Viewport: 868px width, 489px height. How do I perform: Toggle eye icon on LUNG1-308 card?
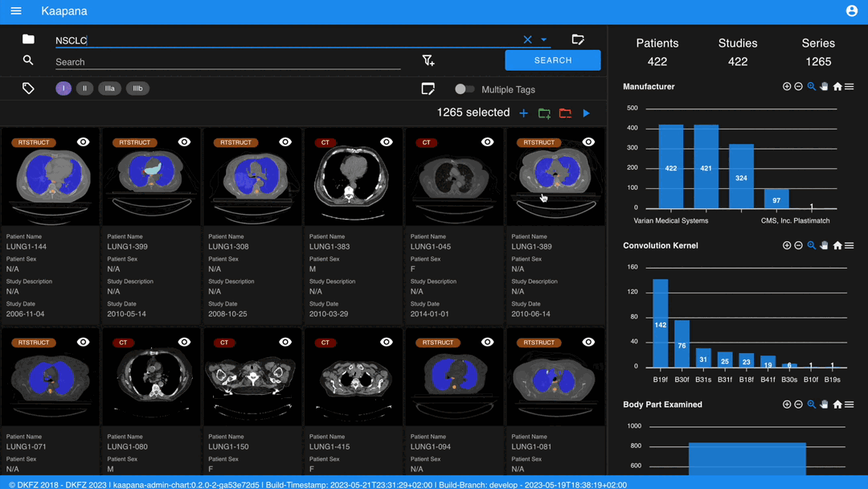point(285,142)
